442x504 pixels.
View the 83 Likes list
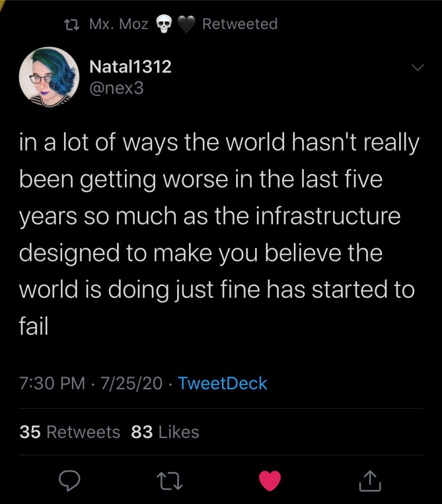coord(165,432)
